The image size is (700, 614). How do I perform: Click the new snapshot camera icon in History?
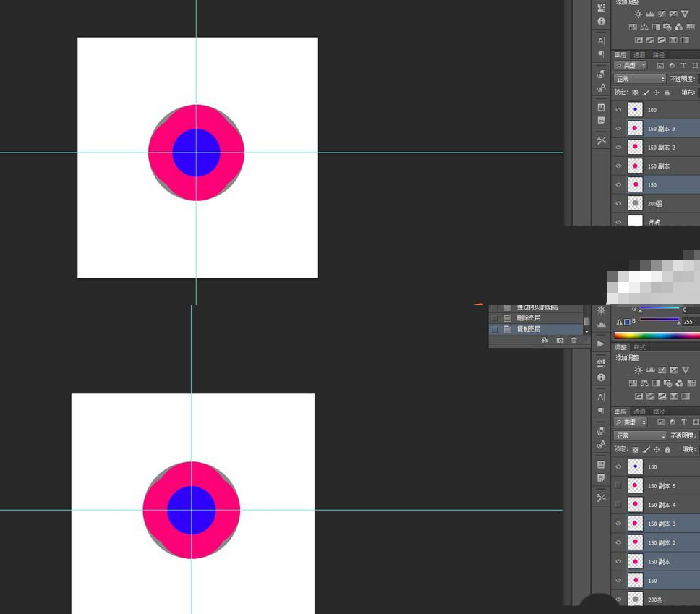pyautogui.click(x=560, y=340)
